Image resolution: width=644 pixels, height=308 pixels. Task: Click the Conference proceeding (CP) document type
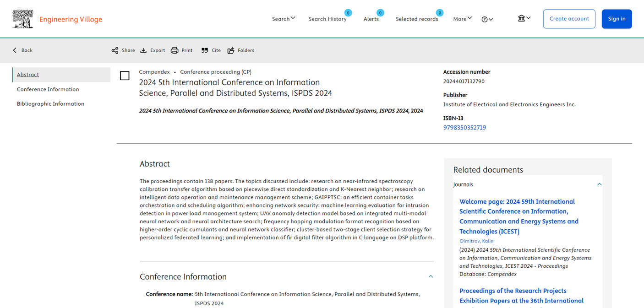coord(216,72)
